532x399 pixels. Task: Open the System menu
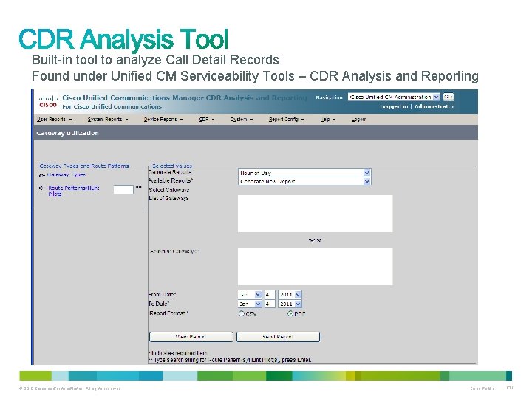coord(242,120)
